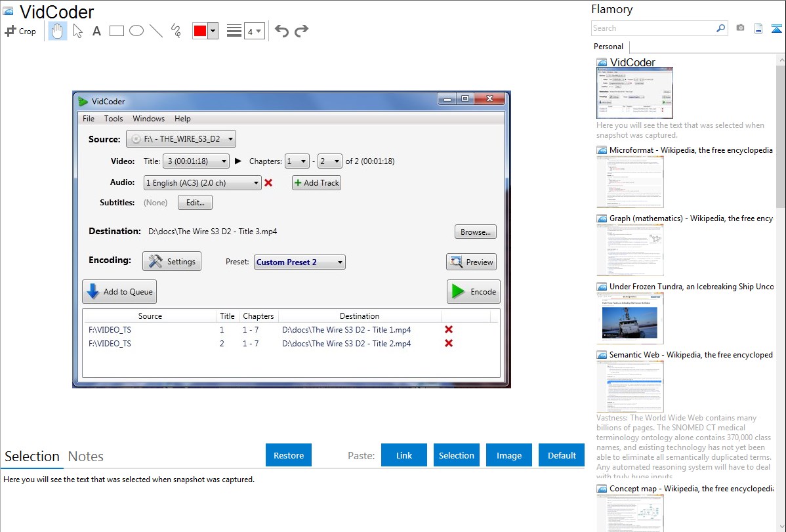Click the Concept map snapshot title
The image size is (786, 532).
click(691, 488)
